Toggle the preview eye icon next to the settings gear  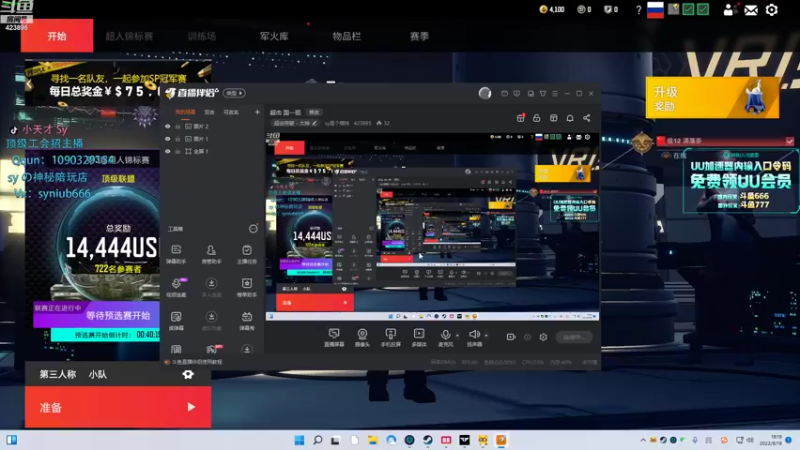[528, 337]
